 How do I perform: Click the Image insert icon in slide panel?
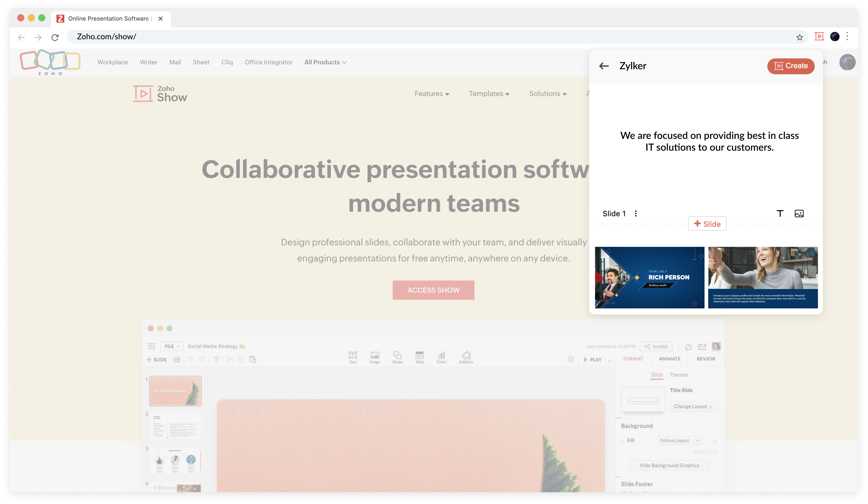tap(799, 213)
